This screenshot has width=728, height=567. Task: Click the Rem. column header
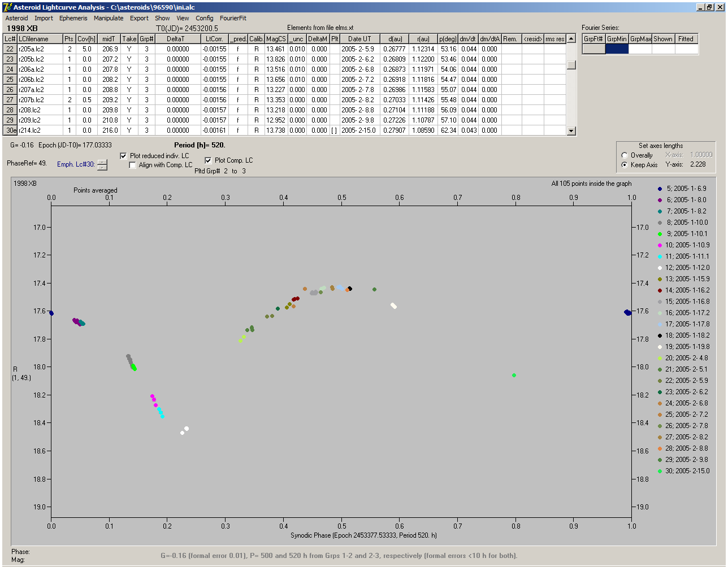tap(512, 39)
